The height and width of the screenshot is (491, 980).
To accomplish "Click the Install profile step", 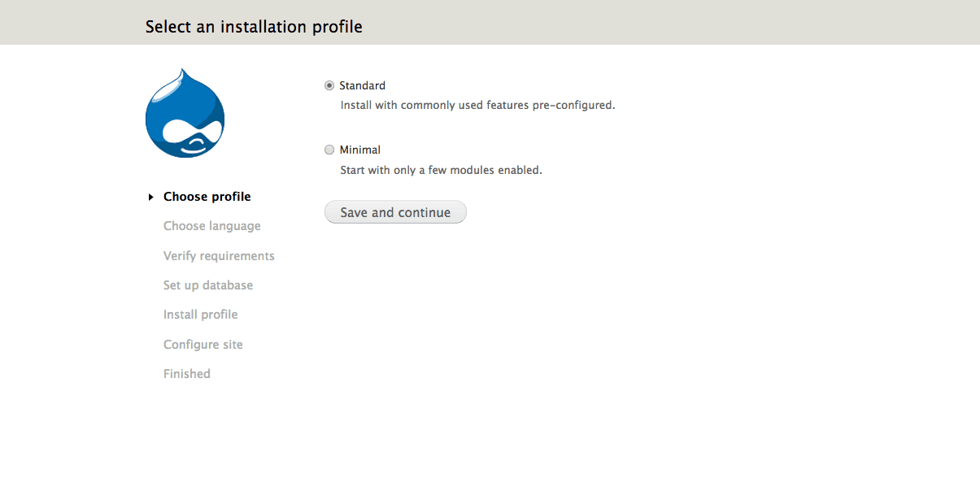I will (200, 315).
